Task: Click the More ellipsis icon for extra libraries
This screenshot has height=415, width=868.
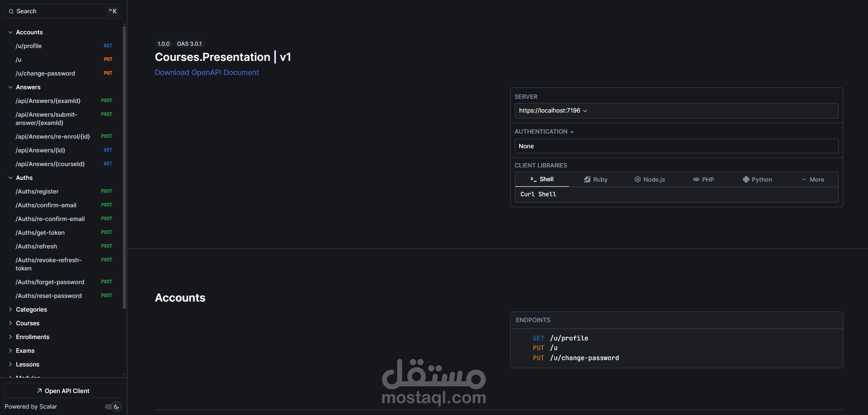Action: (805, 179)
